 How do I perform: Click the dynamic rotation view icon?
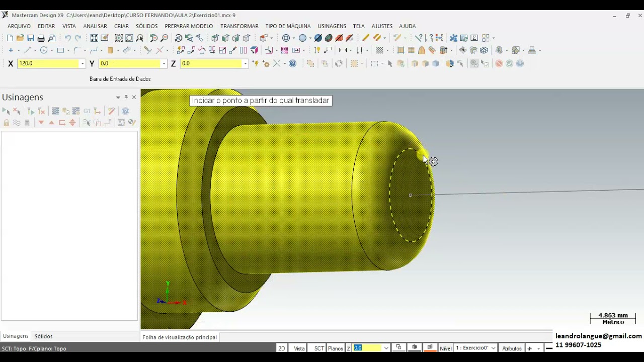179,38
